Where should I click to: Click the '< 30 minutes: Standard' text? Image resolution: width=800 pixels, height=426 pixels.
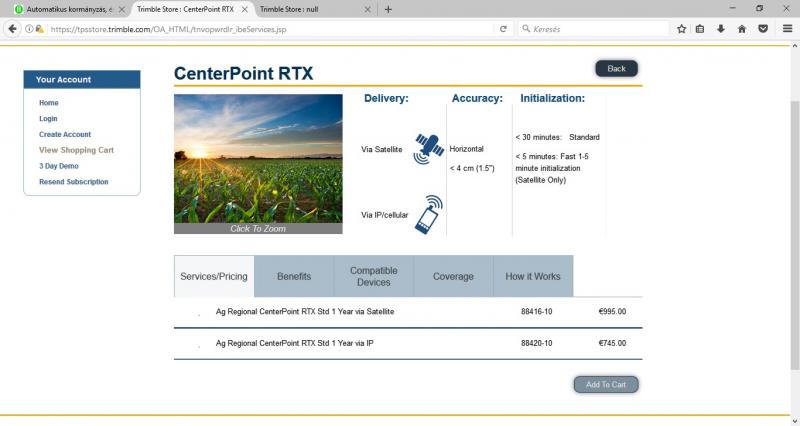[x=557, y=137]
